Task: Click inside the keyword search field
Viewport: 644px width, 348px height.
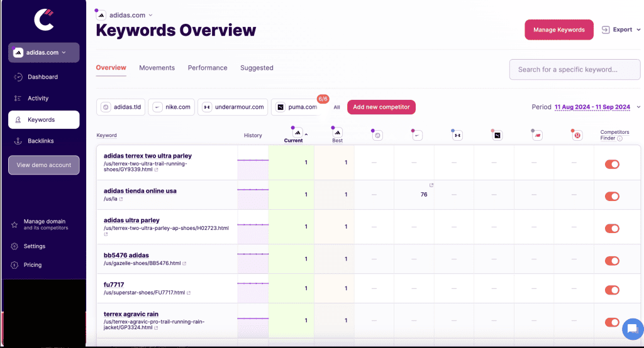Action: point(575,69)
